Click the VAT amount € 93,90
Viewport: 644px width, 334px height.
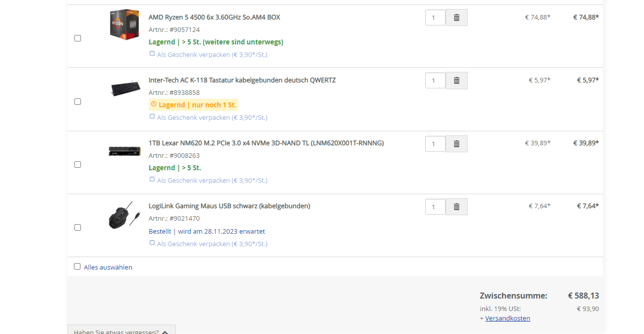(588, 309)
